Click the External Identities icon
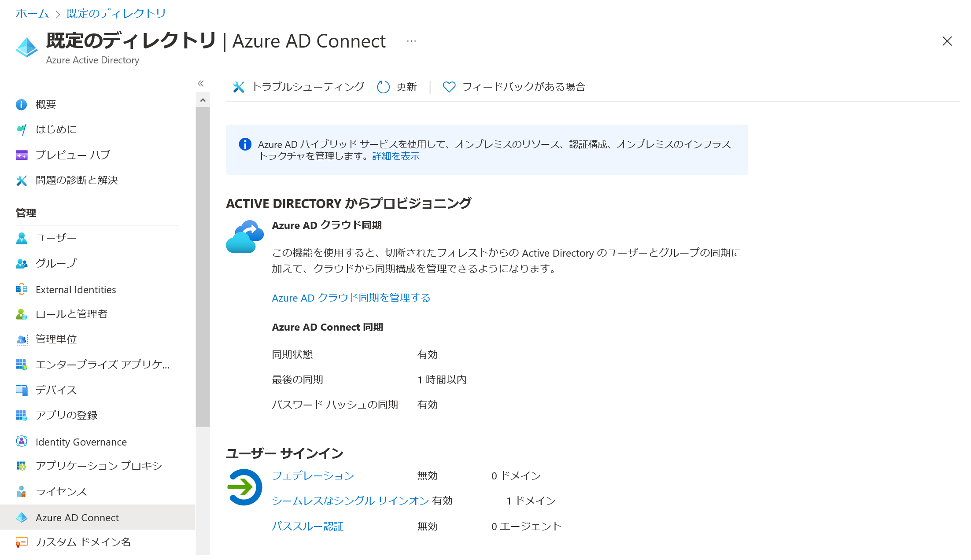Image resolution: width=971 pixels, height=560 pixels. tap(21, 289)
